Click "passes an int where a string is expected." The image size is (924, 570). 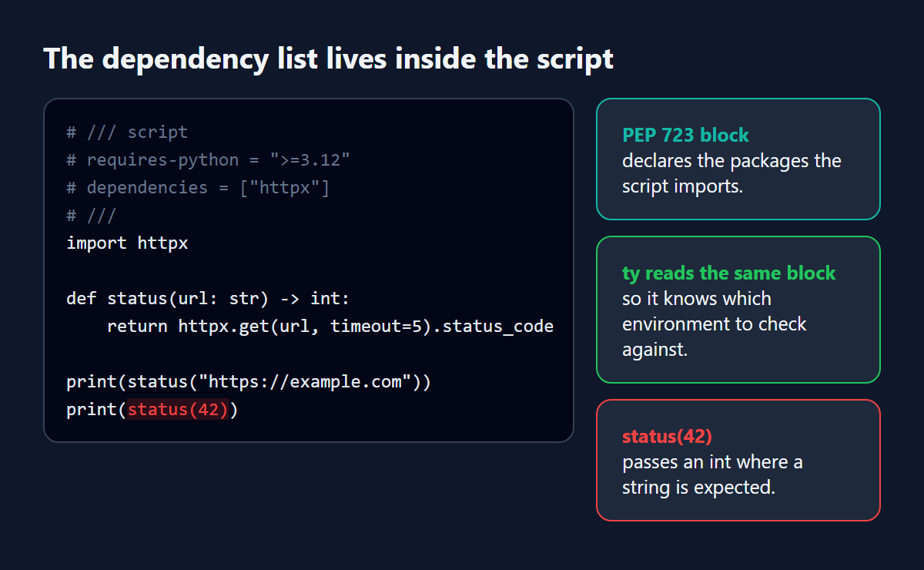(712, 474)
